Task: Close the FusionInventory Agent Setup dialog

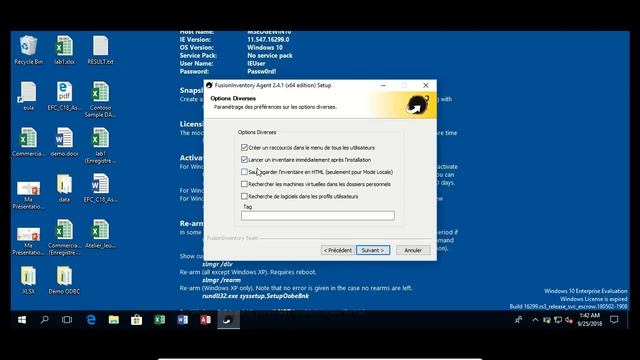Action: (426, 85)
